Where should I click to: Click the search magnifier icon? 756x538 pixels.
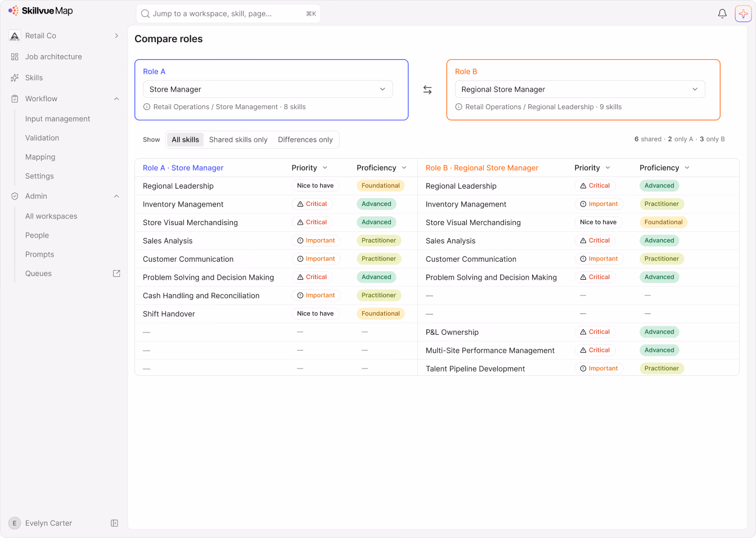tap(145, 14)
